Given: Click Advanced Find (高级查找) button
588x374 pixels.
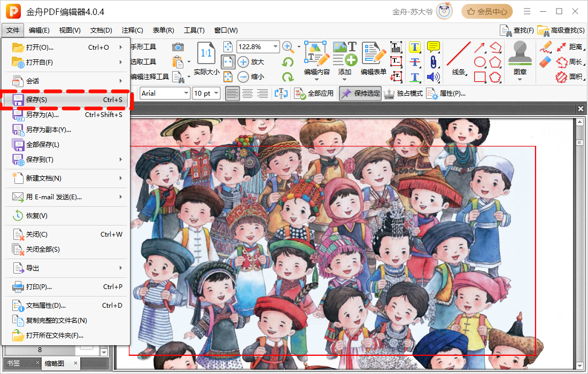Looking at the screenshot, I should [x=561, y=30].
